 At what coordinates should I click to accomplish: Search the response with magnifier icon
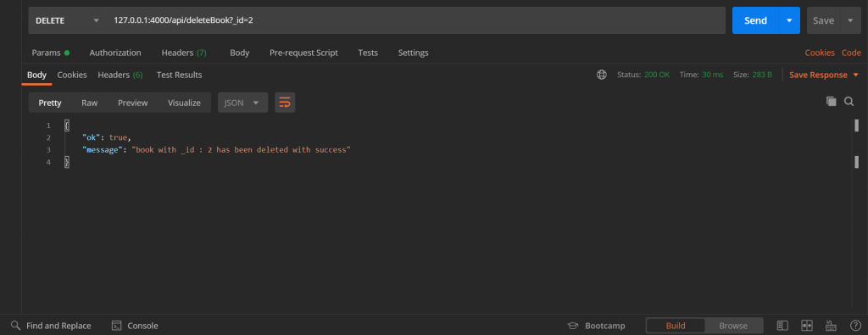point(849,101)
